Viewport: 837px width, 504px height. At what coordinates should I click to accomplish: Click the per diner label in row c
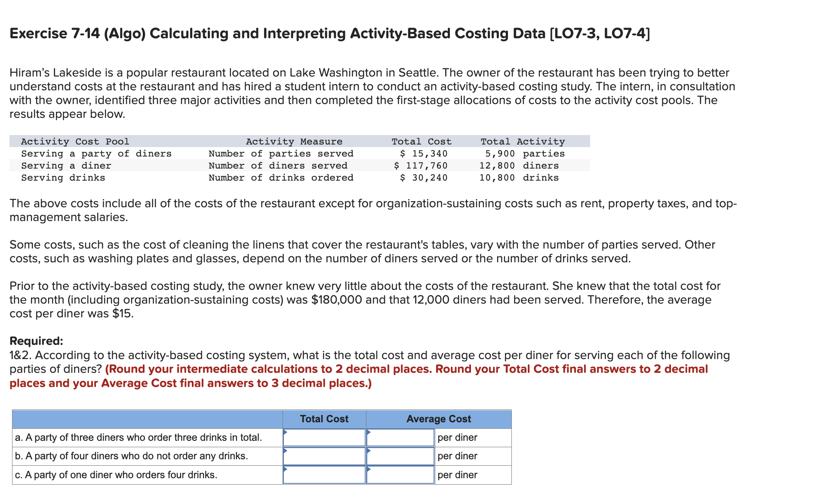pyautogui.click(x=457, y=475)
